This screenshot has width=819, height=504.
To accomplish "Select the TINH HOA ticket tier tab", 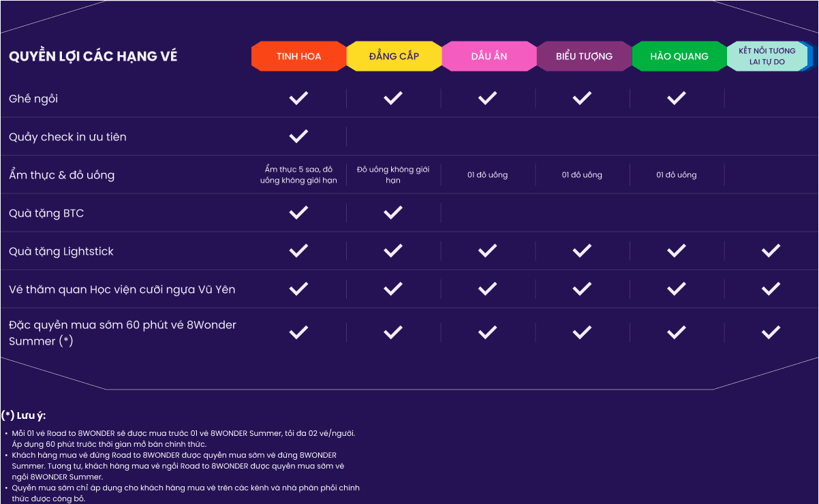I will pyautogui.click(x=298, y=56).
